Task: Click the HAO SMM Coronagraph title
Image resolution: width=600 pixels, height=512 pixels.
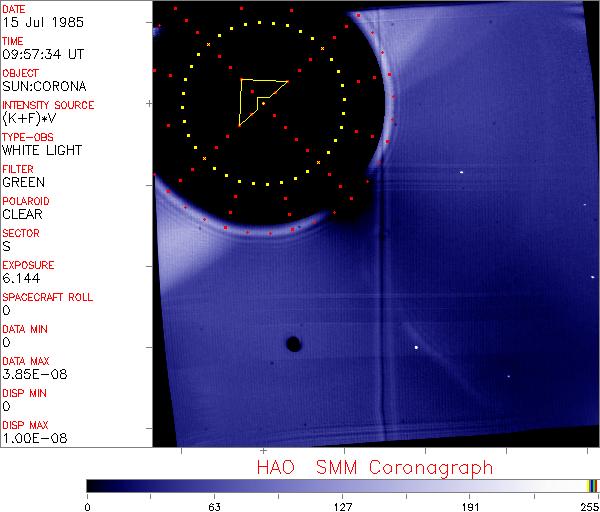Action: pos(375,468)
